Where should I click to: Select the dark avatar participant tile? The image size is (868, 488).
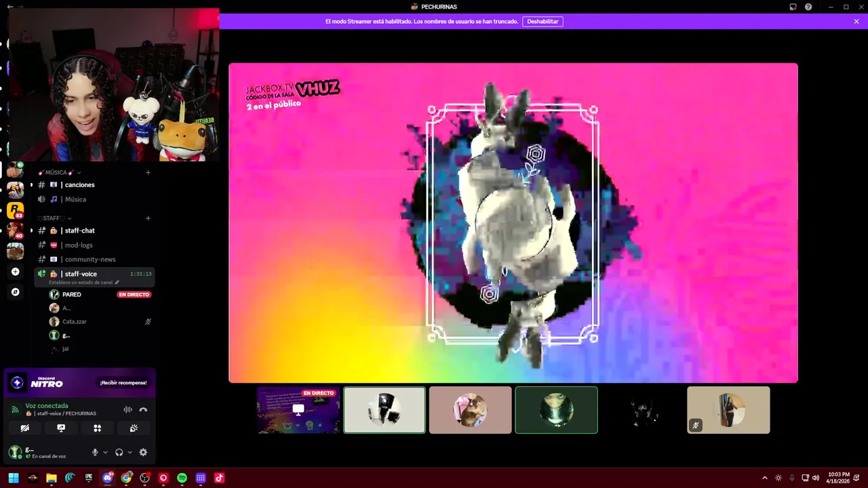click(x=642, y=410)
